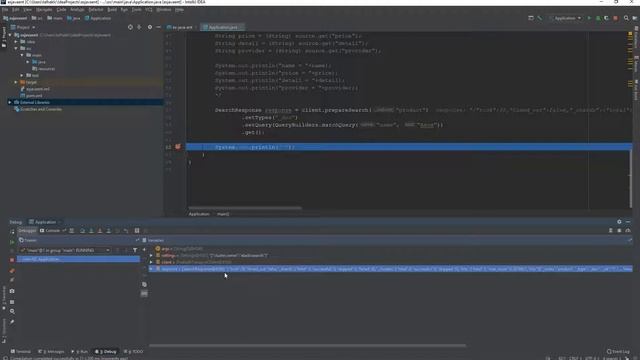Screen dimensions: 640x360
Task: Expand External Libraries in the project tree
Action: click(x=10, y=102)
